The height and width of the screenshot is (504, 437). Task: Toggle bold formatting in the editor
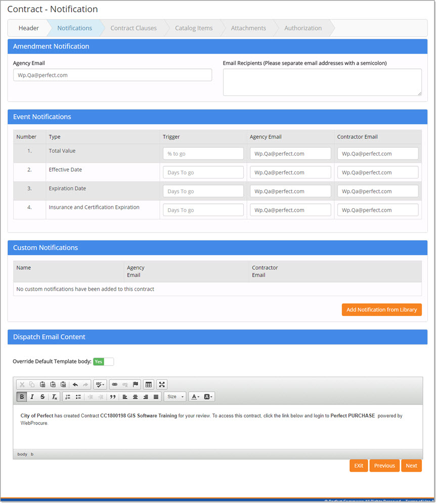[22, 397]
